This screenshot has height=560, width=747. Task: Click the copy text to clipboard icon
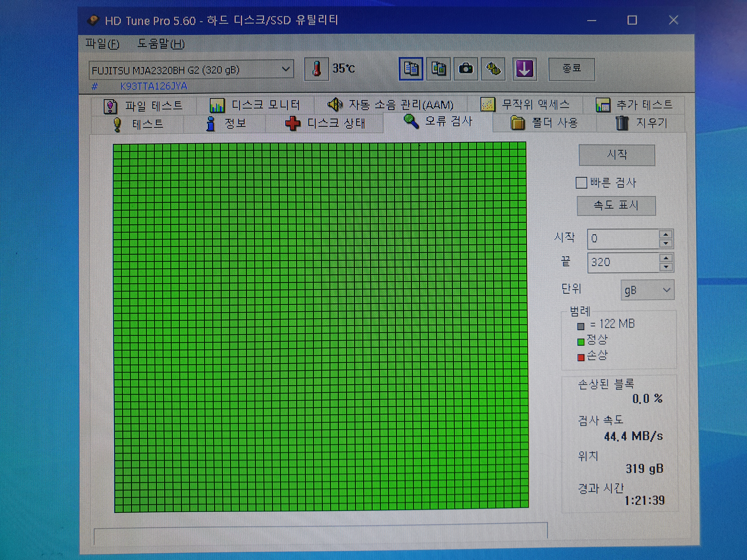click(411, 69)
